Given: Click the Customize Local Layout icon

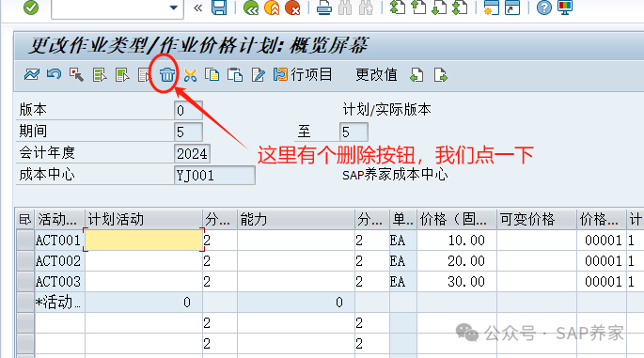Looking at the screenshot, I should click(565, 8).
